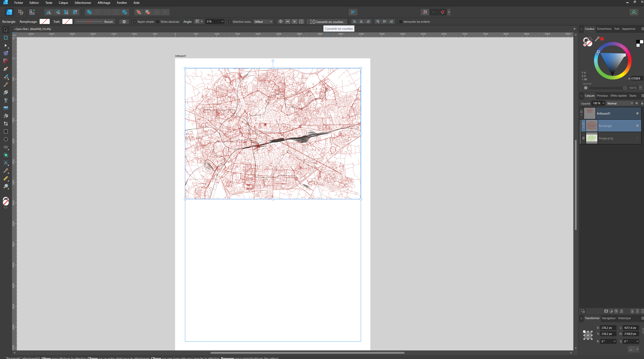Select the Zoom tool
This screenshot has height=359, width=644.
click(x=6, y=186)
